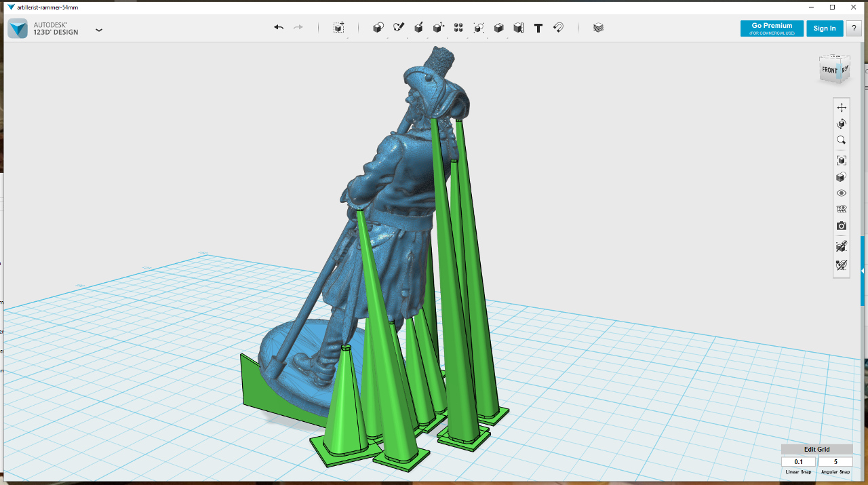Toggle snap while moving solids
Image resolution: width=868 pixels, height=485 pixels.
(x=842, y=246)
